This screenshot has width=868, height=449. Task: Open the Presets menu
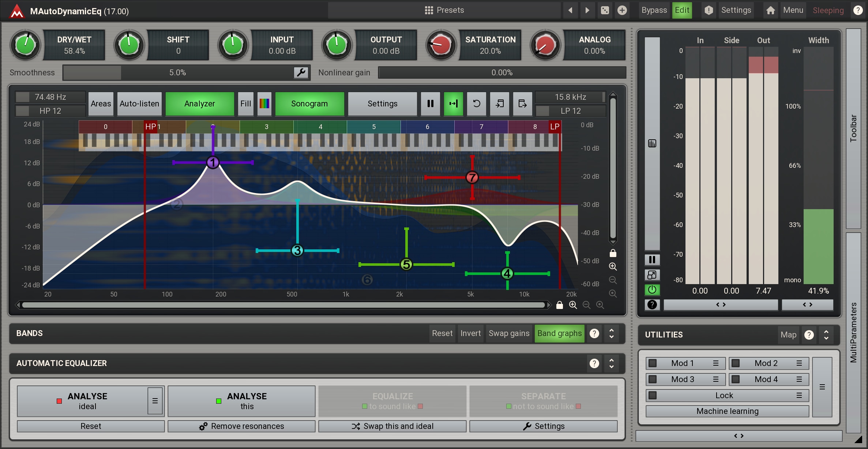tap(444, 10)
